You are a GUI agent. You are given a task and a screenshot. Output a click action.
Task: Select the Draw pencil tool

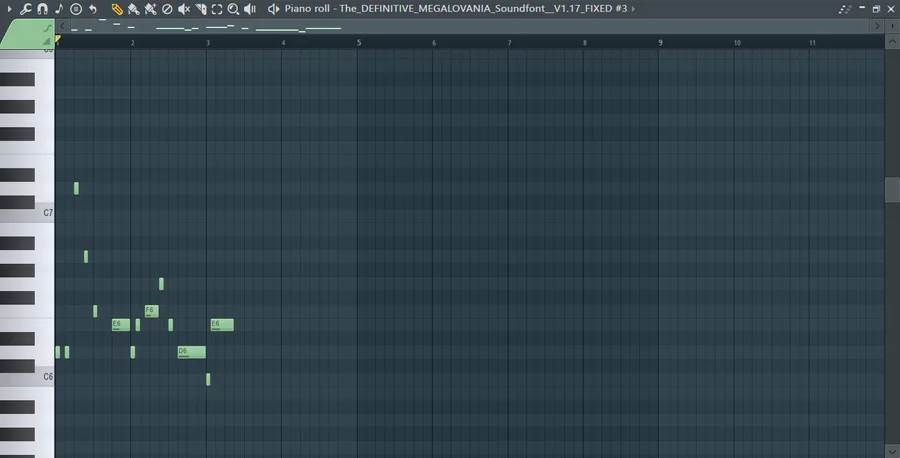tap(117, 9)
